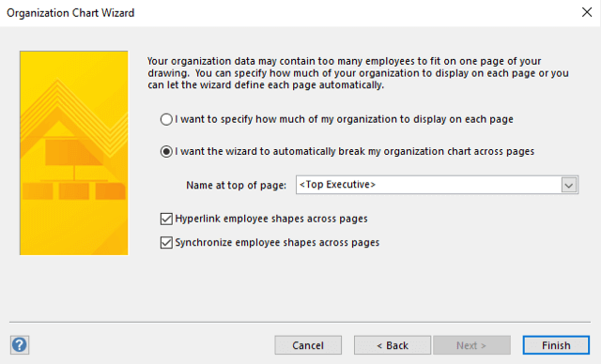Click the yellow org chart wizard illustration
This screenshot has width=601, height=364.
(x=74, y=153)
